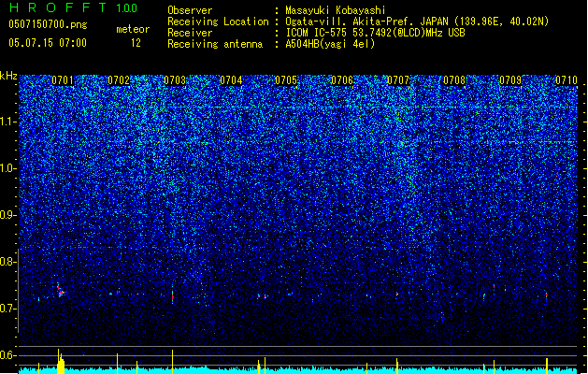Click the kHz axis unit label
588x374 pixels.
[8, 76]
